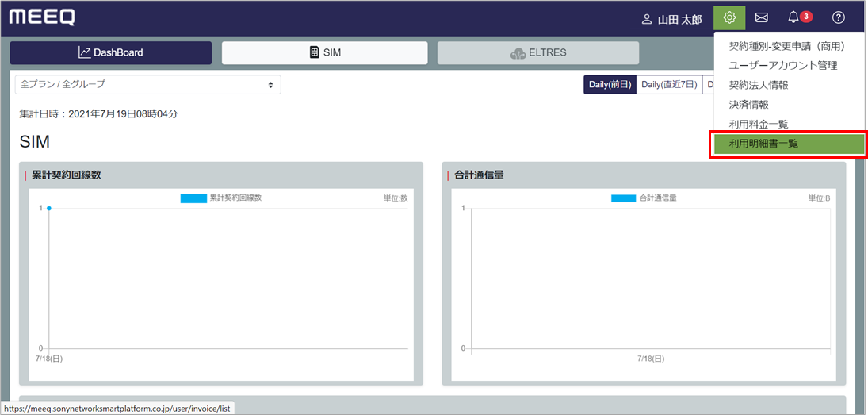Viewport: 868px width, 415px height.
Task: Switch to the DashBoard tab
Action: tap(111, 53)
